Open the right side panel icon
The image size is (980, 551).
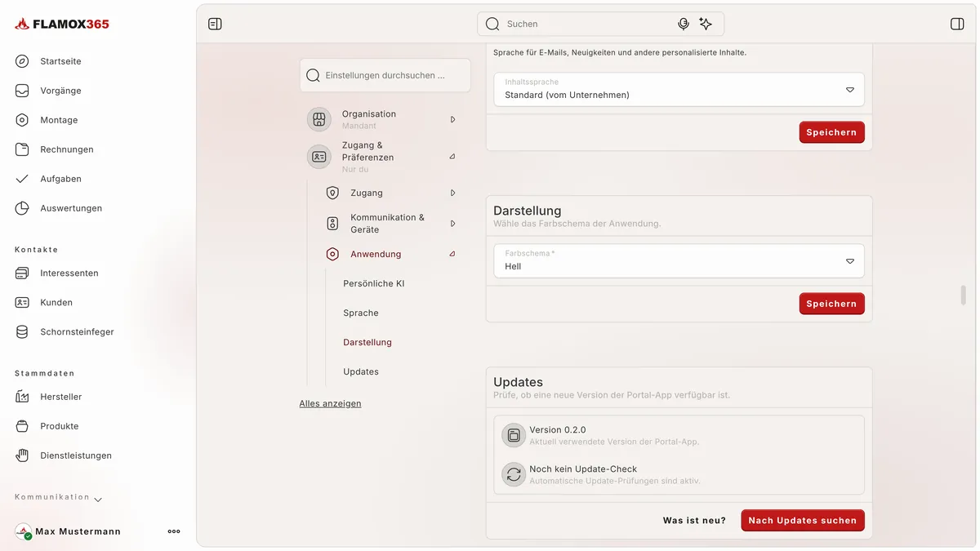click(x=957, y=24)
